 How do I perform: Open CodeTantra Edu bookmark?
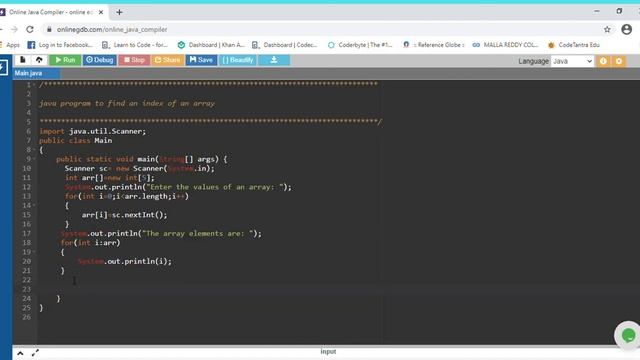click(573, 45)
